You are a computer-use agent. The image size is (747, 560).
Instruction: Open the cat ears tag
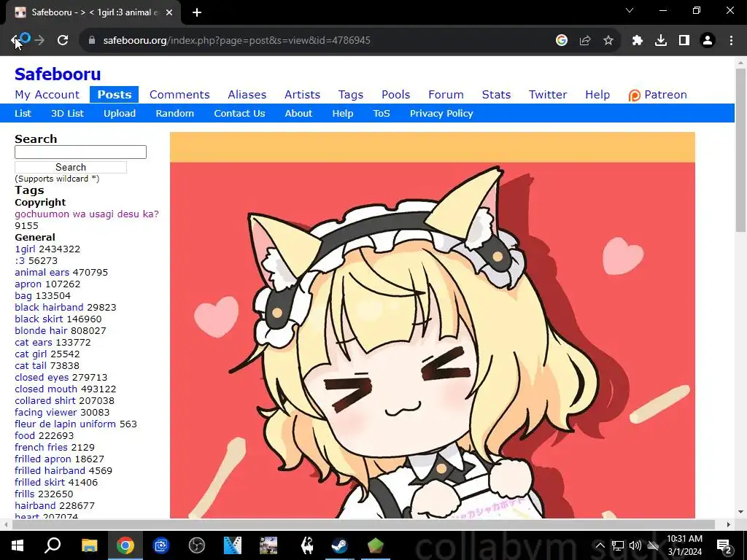click(34, 343)
